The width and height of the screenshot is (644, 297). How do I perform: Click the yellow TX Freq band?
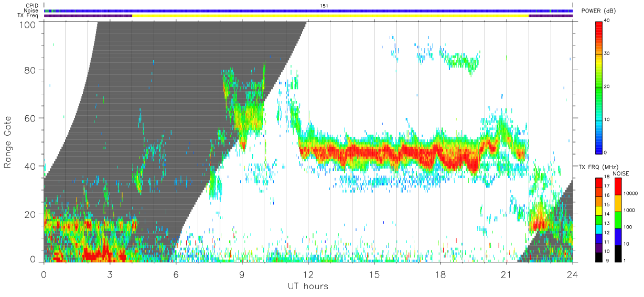[x=330, y=16]
